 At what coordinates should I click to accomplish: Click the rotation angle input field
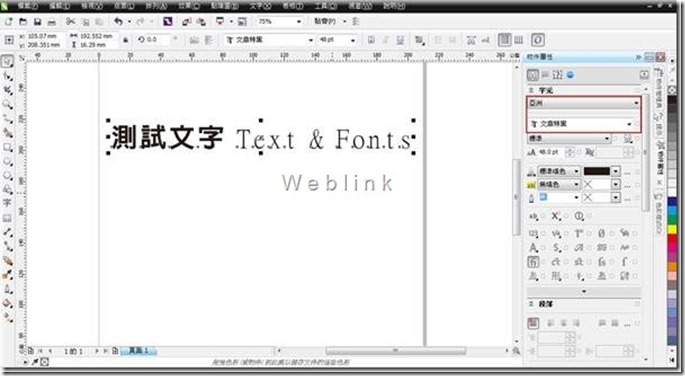click(159, 40)
